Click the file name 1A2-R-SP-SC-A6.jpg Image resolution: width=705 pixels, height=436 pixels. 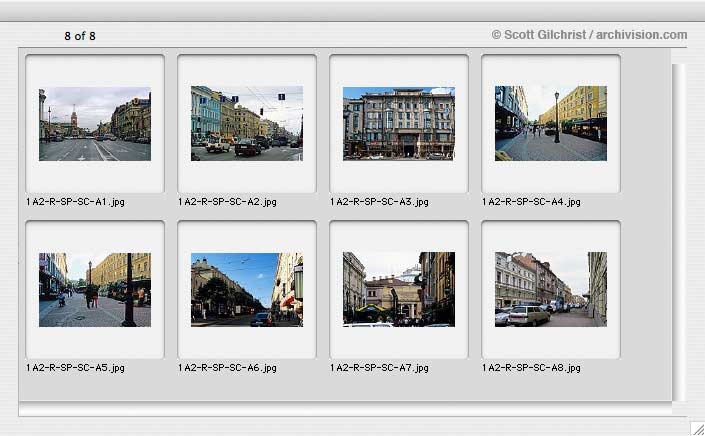(x=227, y=368)
